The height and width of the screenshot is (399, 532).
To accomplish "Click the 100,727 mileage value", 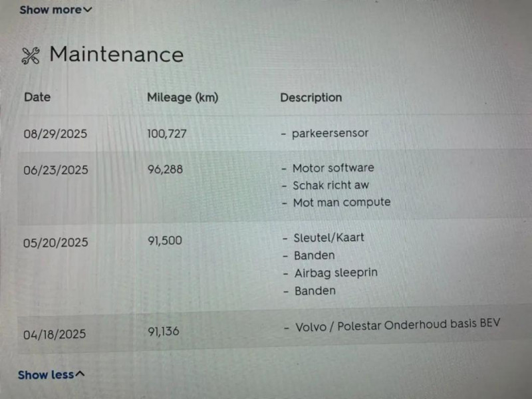I will (166, 134).
